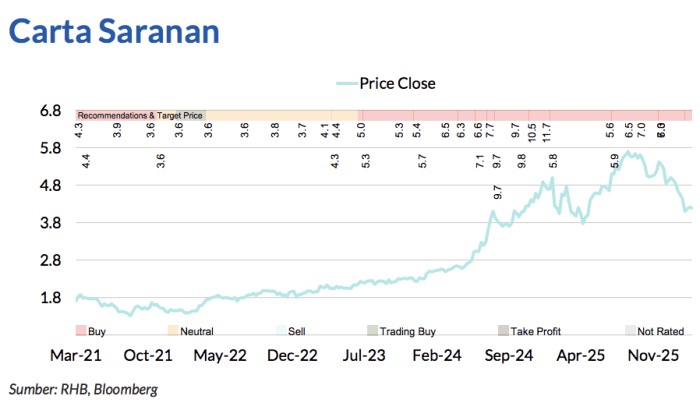
Task: Select the Jul-23 x-axis label
Action: [365, 355]
